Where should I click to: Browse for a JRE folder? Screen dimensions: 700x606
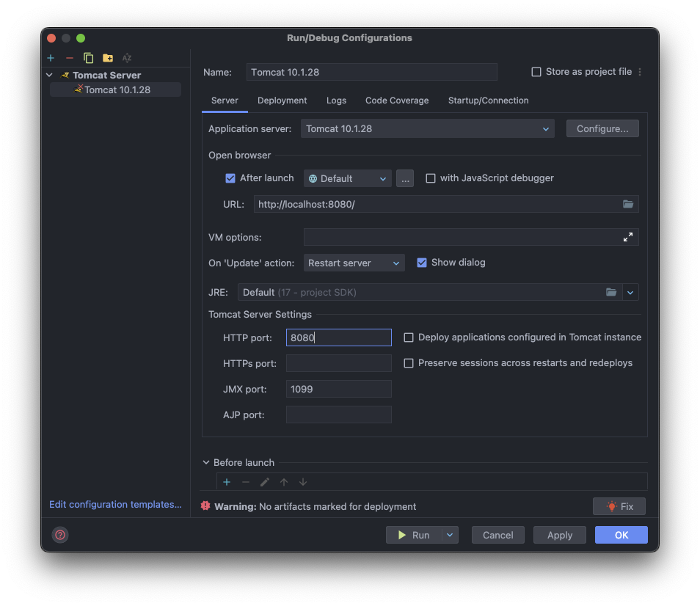[x=611, y=292]
